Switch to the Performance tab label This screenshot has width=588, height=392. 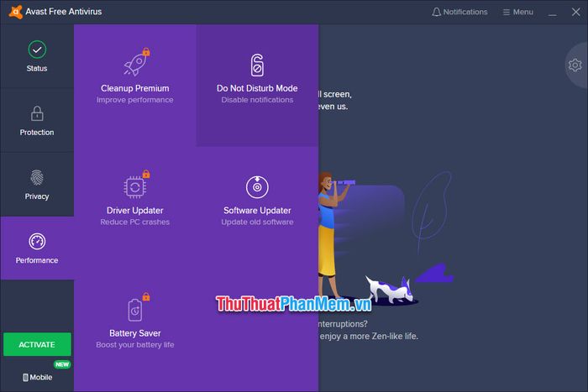pyautogui.click(x=37, y=260)
